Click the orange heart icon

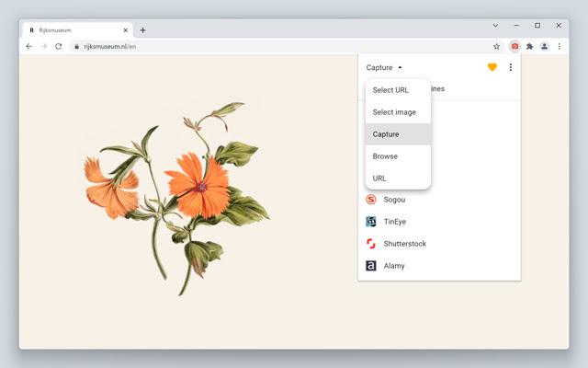point(492,67)
